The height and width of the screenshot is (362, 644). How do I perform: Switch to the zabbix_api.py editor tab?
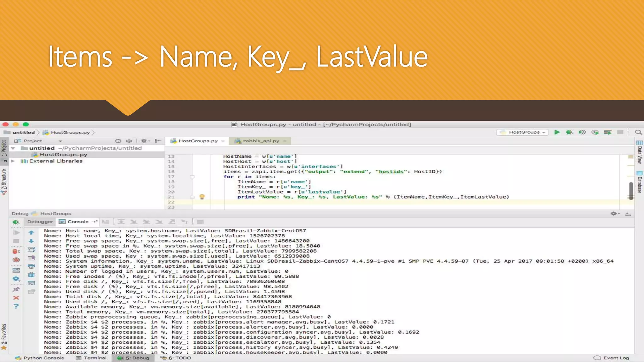tap(261, 141)
